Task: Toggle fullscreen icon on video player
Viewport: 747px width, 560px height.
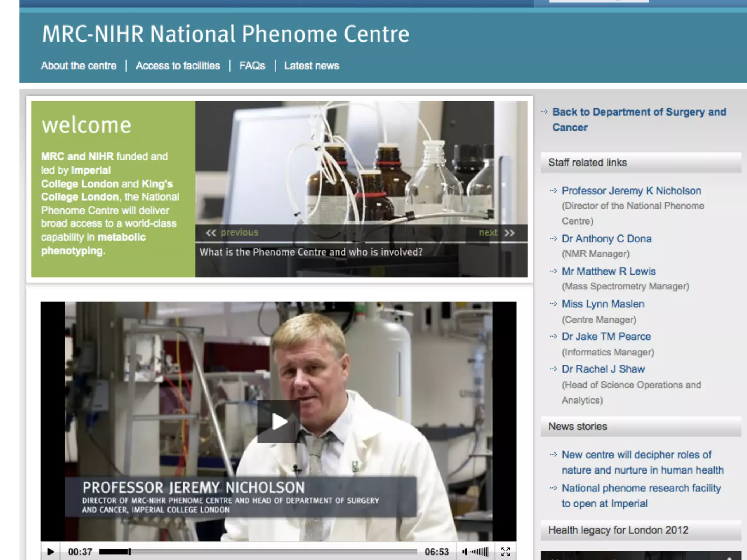Action: [505, 552]
